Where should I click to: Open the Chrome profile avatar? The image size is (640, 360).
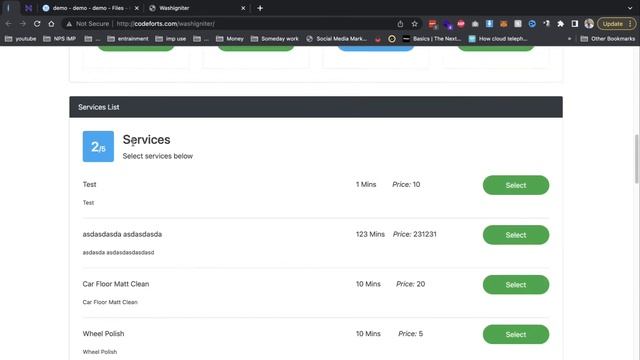point(589,24)
